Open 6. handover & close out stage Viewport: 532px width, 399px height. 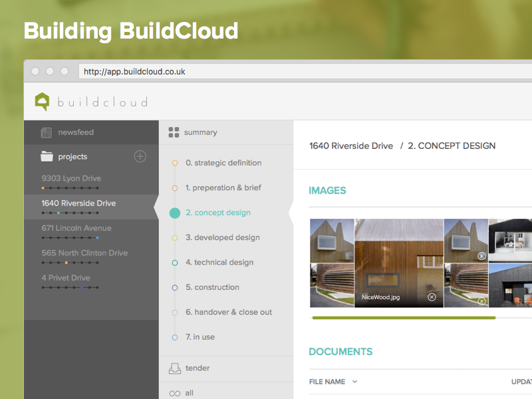[229, 312]
